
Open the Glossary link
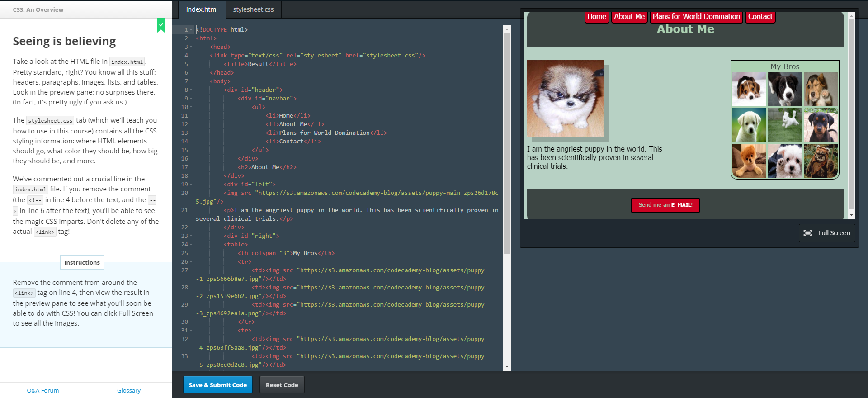(x=129, y=390)
